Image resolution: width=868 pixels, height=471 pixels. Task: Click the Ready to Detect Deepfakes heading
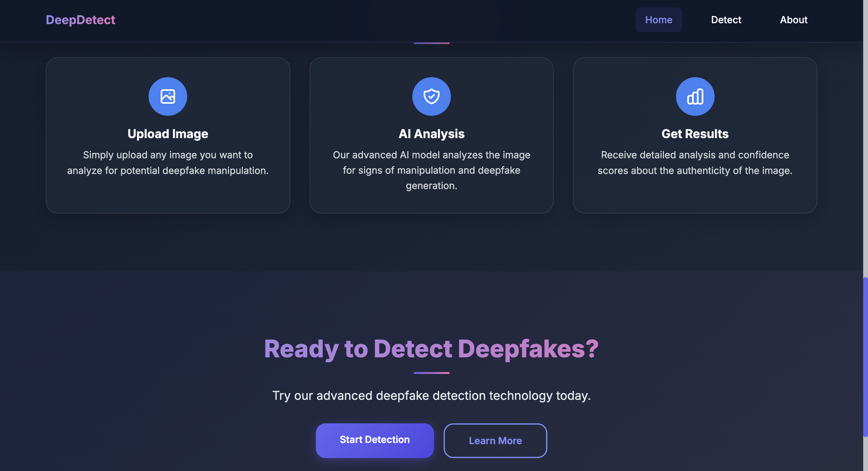[x=431, y=349]
